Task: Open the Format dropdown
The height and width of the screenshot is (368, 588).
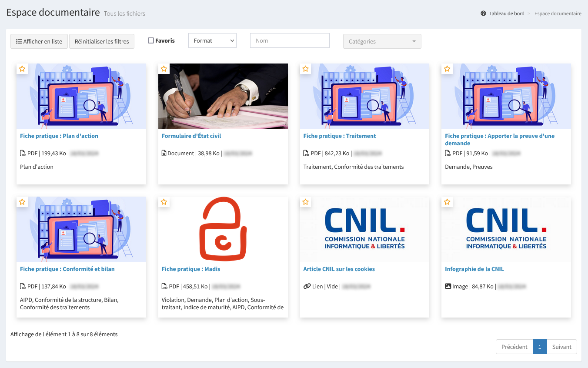Action: (212, 40)
